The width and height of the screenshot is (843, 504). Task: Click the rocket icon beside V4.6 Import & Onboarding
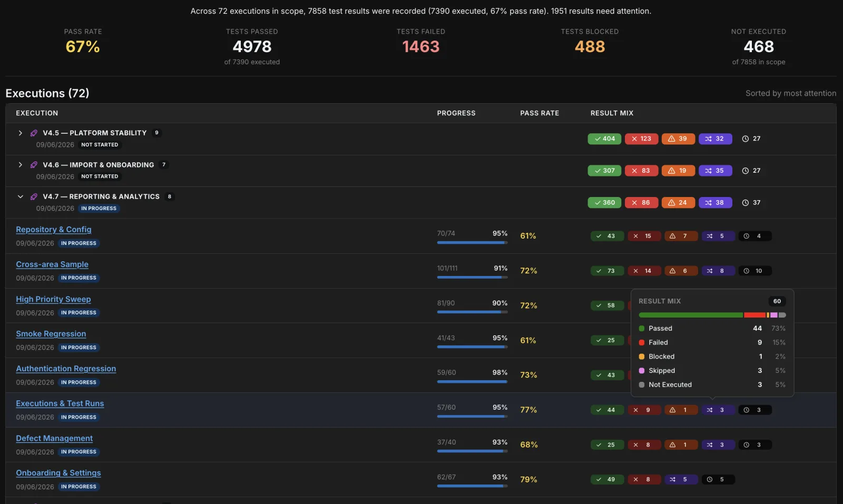(x=34, y=165)
